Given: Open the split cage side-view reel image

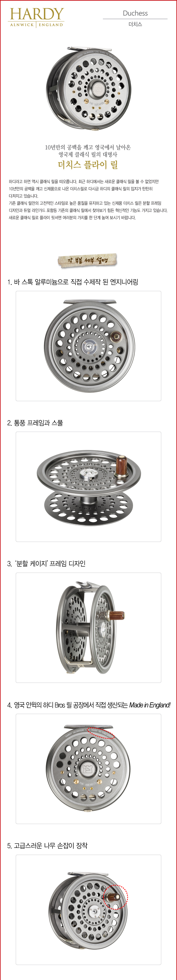Looking at the screenshot, I should [88, 627].
